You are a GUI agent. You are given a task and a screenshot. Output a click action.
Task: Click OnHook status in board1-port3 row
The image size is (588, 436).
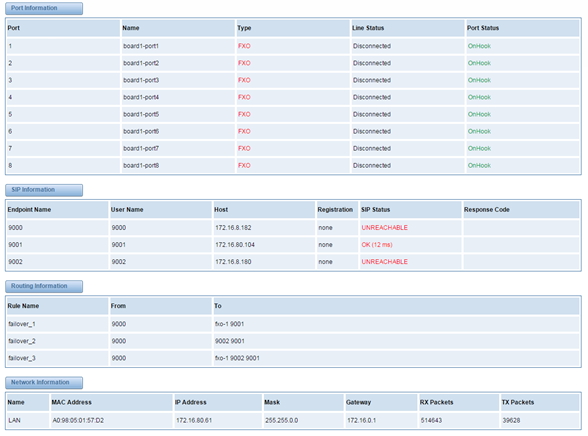pos(479,80)
